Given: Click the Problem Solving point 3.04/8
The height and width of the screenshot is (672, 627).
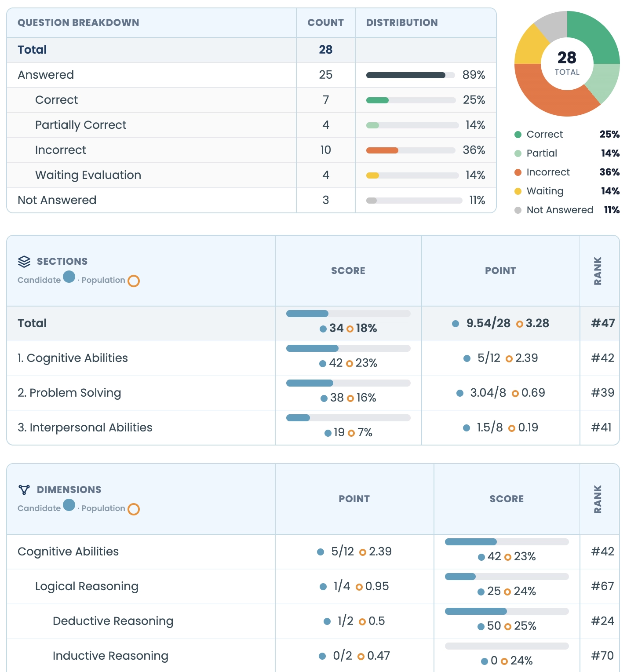Looking at the screenshot, I should point(488,393).
